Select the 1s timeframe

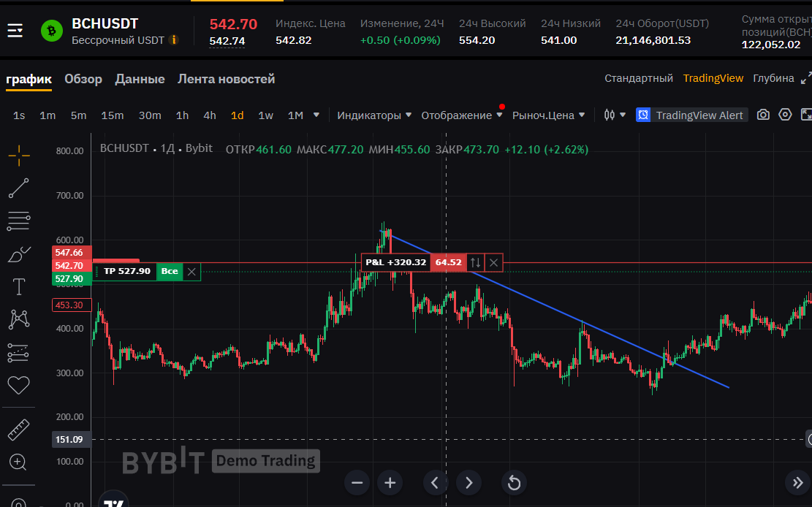point(19,115)
